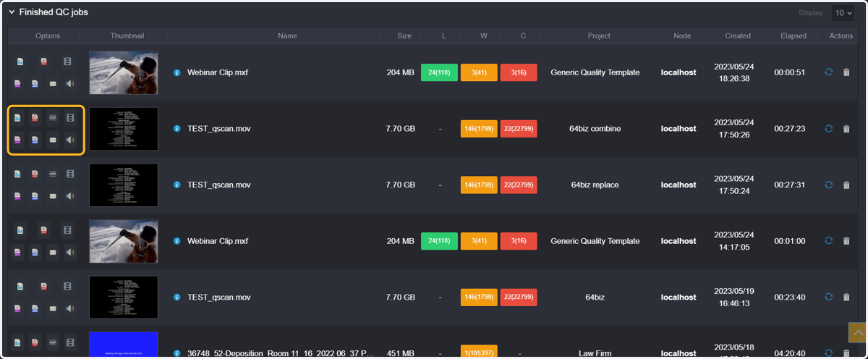Select the 451 MB size cell
This screenshot has height=359, width=868.
tap(401, 353)
